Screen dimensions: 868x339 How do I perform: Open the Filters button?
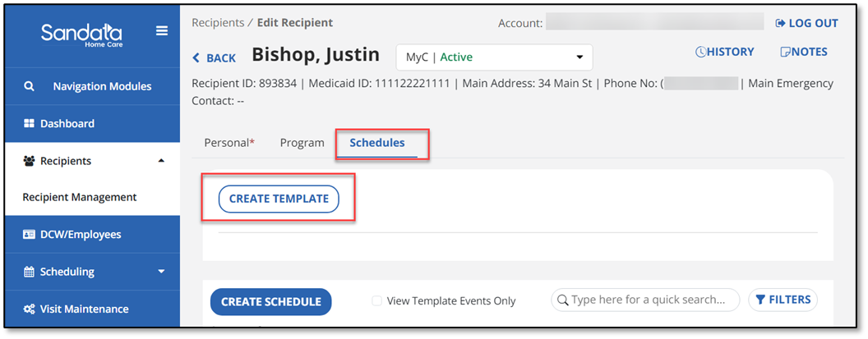(783, 300)
